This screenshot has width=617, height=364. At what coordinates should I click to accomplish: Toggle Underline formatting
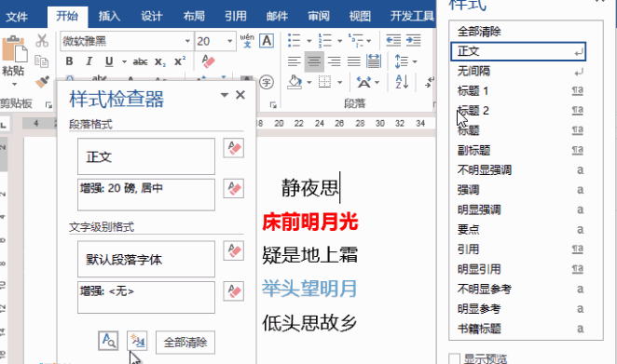coord(109,61)
